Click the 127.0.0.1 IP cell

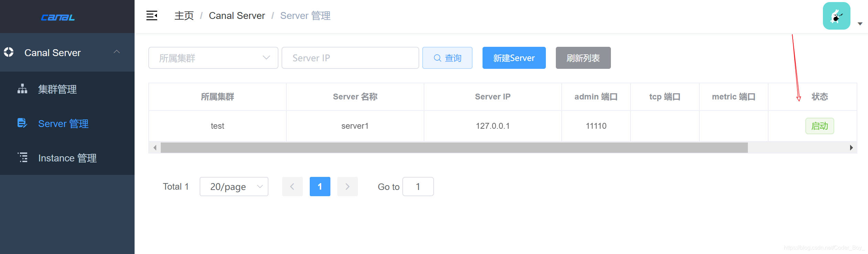click(493, 126)
